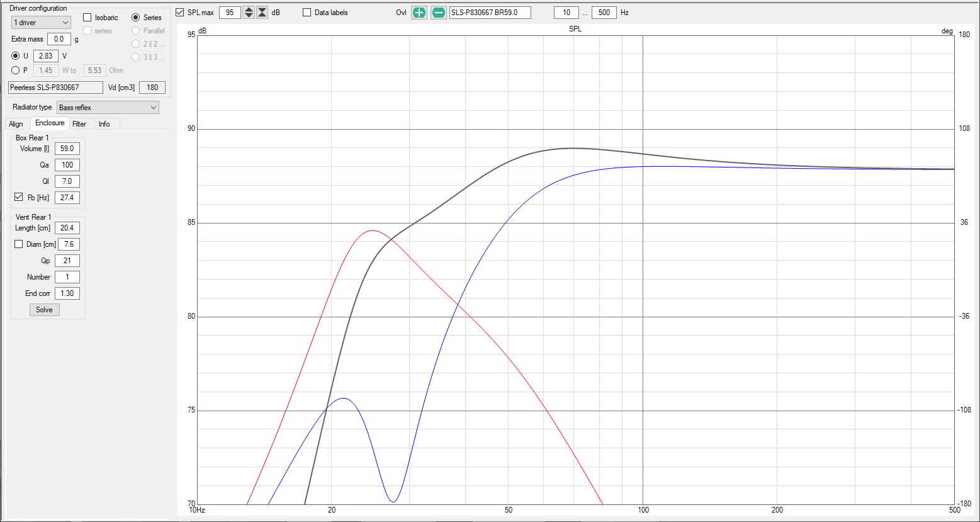Click the Peerless SLS-P830667 driver button
This screenshot has height=522, width=980.
coord(56,88)
